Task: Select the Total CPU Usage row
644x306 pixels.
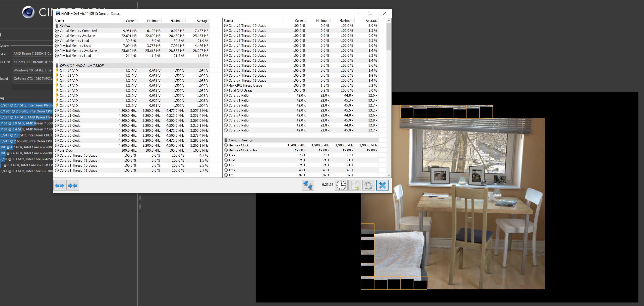Action: (x=240, y=90)
